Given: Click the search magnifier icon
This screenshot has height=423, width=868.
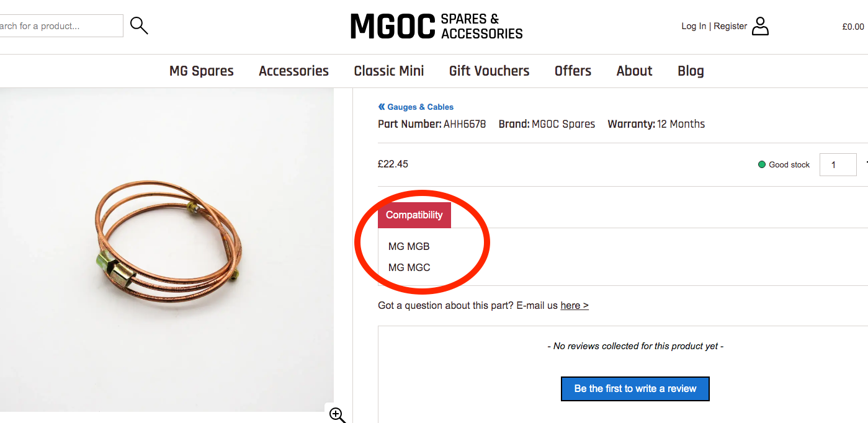Looking at the screenshot, I should coord(139,25).
